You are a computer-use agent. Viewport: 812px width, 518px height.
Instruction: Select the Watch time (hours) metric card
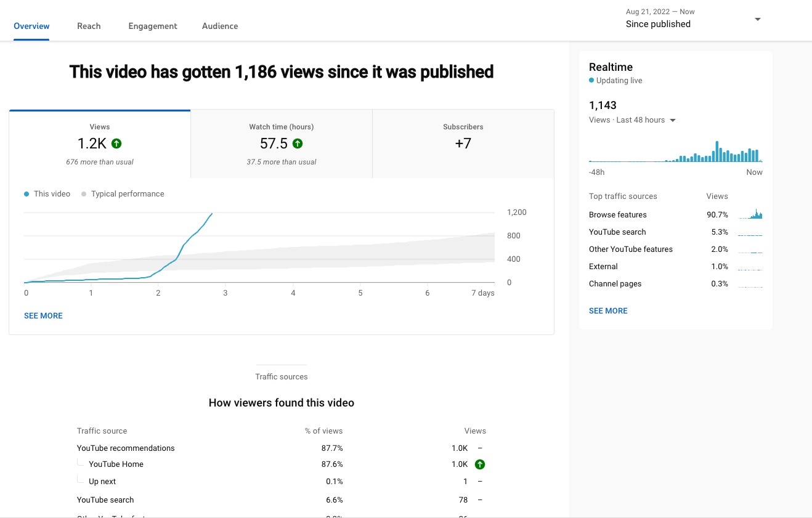281,144
